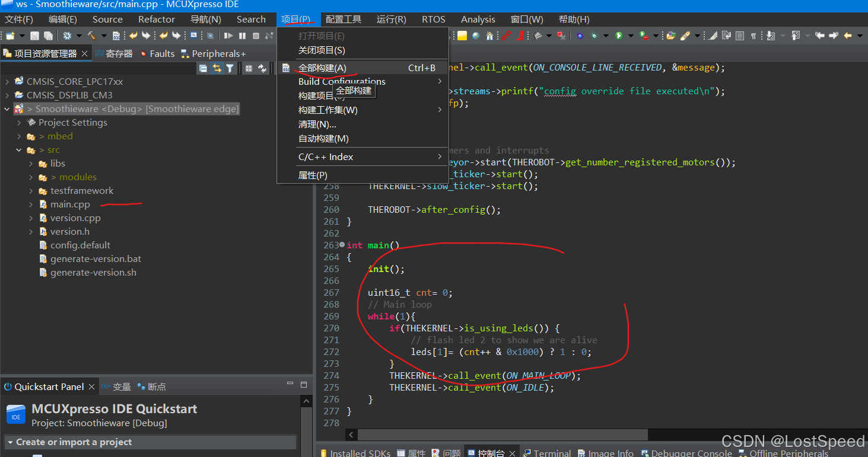Open 构建工作集(W) submenu

click(x=363, y=110)
